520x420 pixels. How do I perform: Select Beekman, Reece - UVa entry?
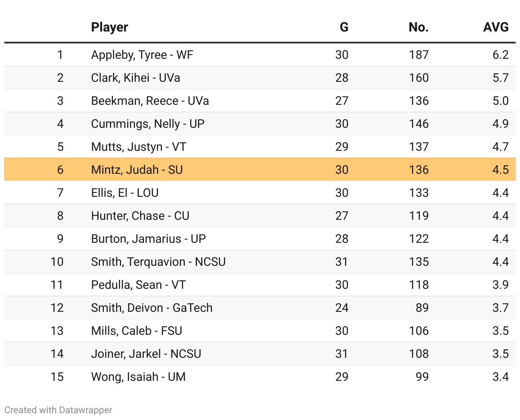[x=150, y=101]
